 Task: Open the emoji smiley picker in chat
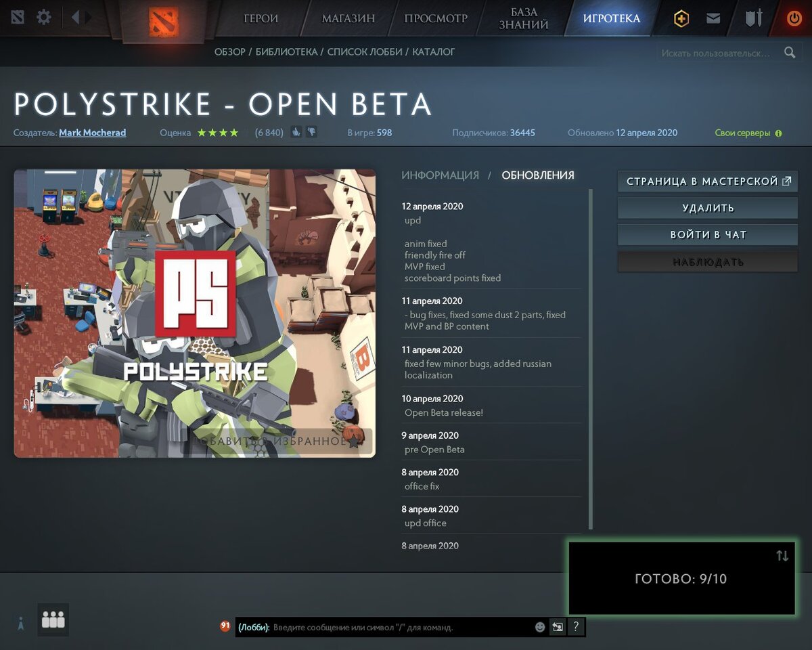(x=540, y=627)
